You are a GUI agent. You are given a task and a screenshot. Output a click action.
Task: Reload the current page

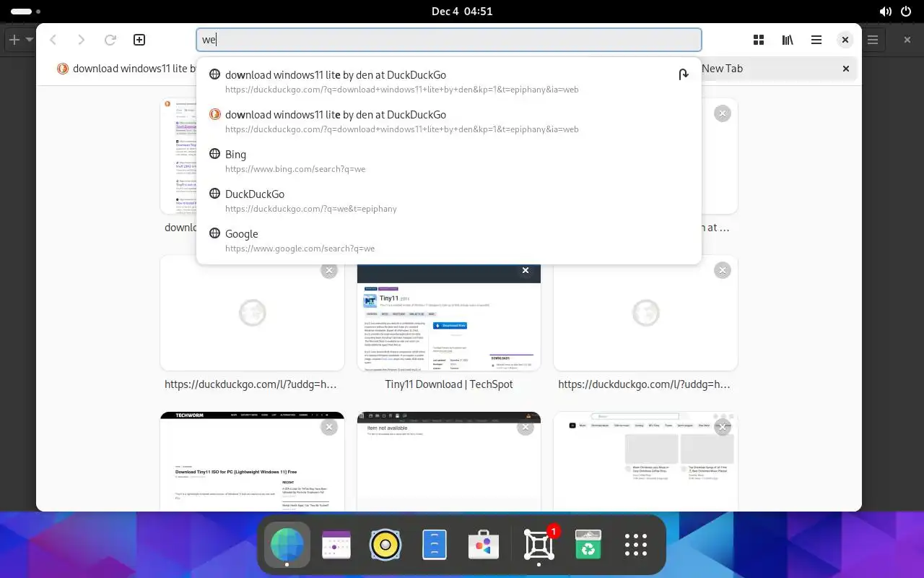click(110, 40)
